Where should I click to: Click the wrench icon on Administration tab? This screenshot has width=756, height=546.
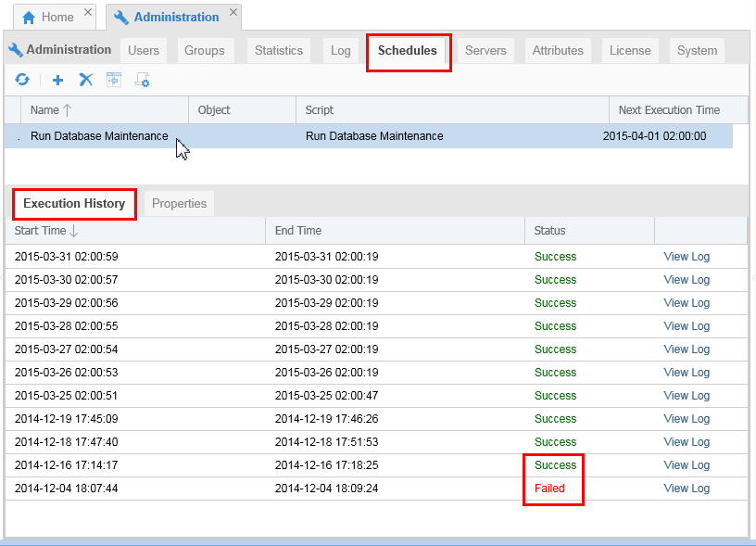(121, 18)
